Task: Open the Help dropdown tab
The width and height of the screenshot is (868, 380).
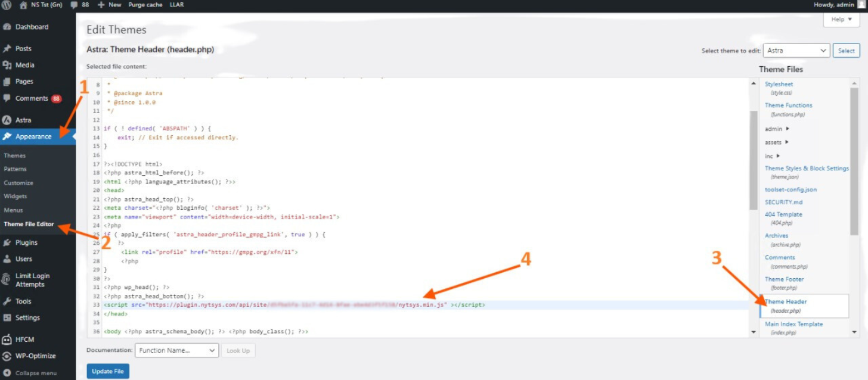Action: pyautogui.click(x=841, y=20)
